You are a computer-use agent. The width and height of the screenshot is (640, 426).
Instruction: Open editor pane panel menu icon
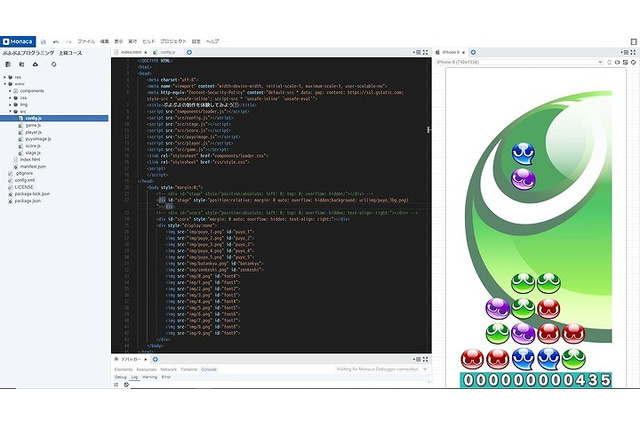pos(418,52)
